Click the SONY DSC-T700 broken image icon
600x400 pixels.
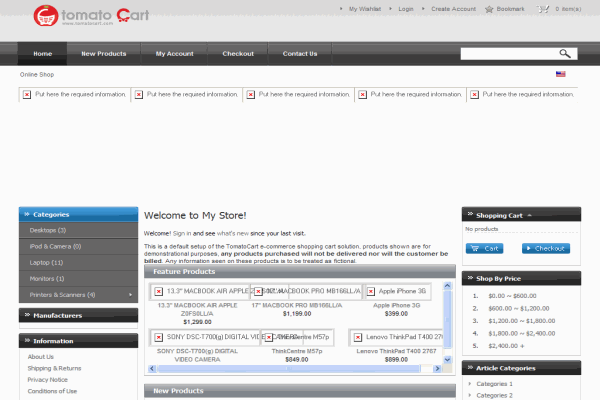point(159,338)
